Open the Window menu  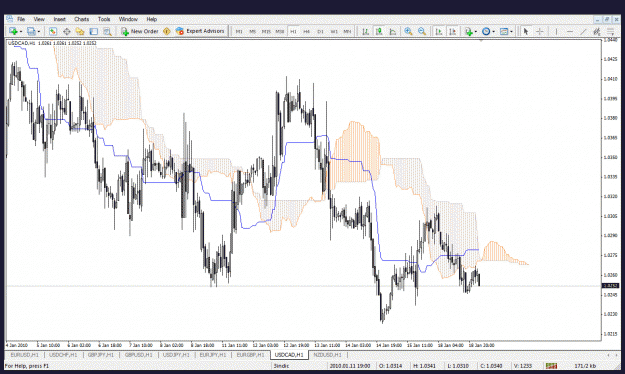pyautogui.click(x=128, y=19)
